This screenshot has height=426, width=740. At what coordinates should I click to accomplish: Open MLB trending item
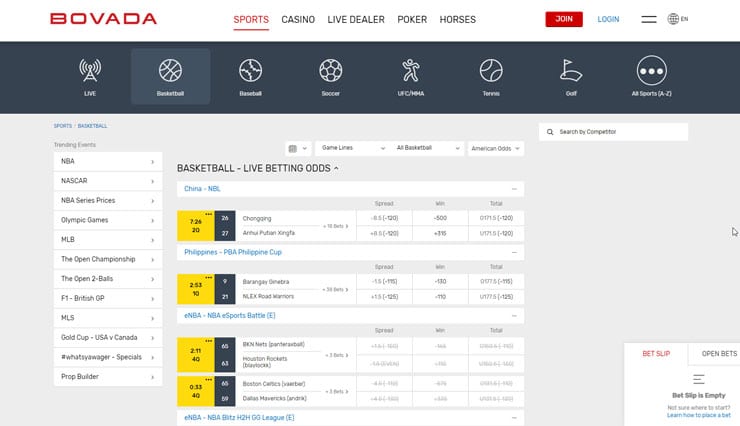(x=108, y=240)
